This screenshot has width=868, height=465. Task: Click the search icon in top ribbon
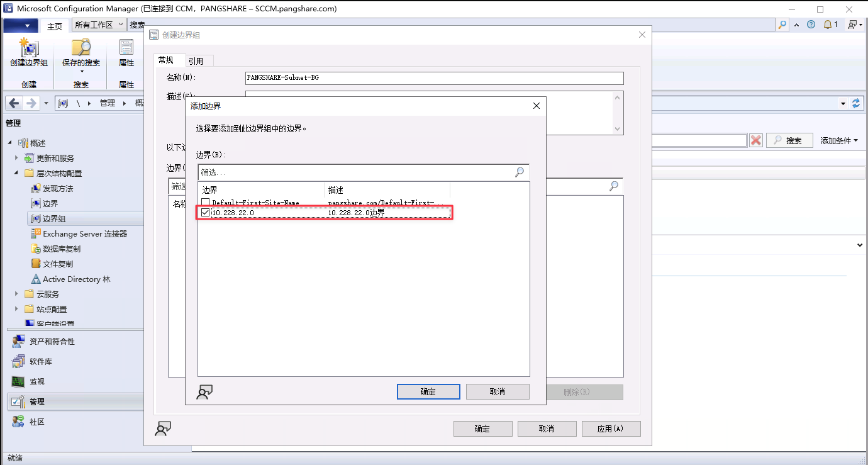click(x=782, y=25)
